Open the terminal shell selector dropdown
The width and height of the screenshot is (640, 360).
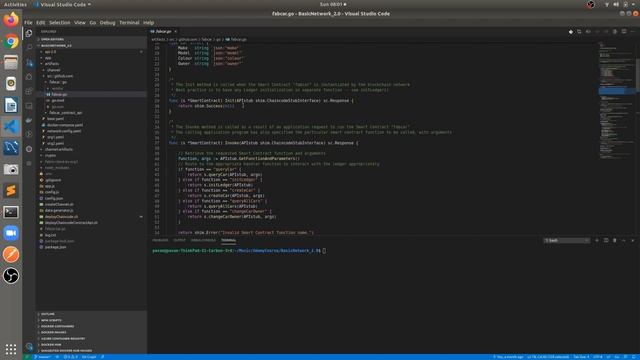tap(567, 240)
